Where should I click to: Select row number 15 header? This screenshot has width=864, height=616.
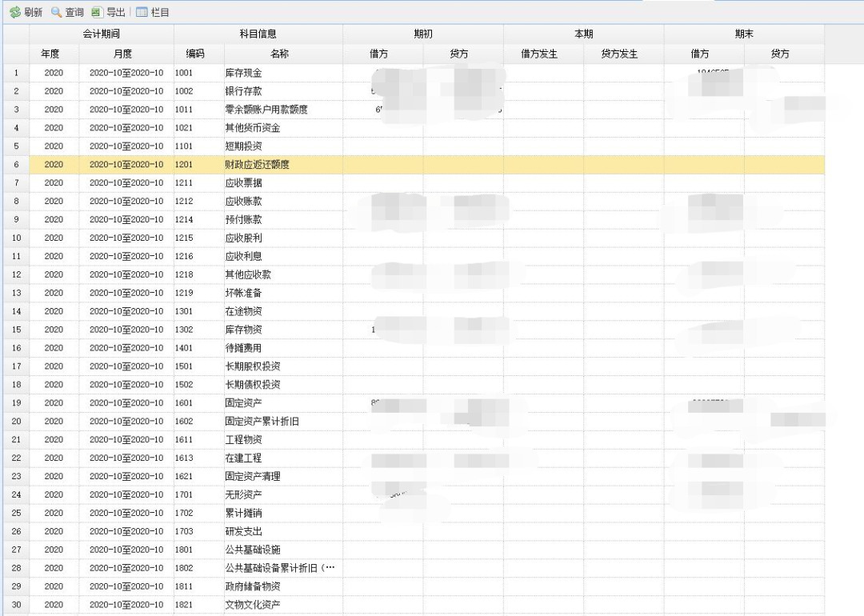16,330
